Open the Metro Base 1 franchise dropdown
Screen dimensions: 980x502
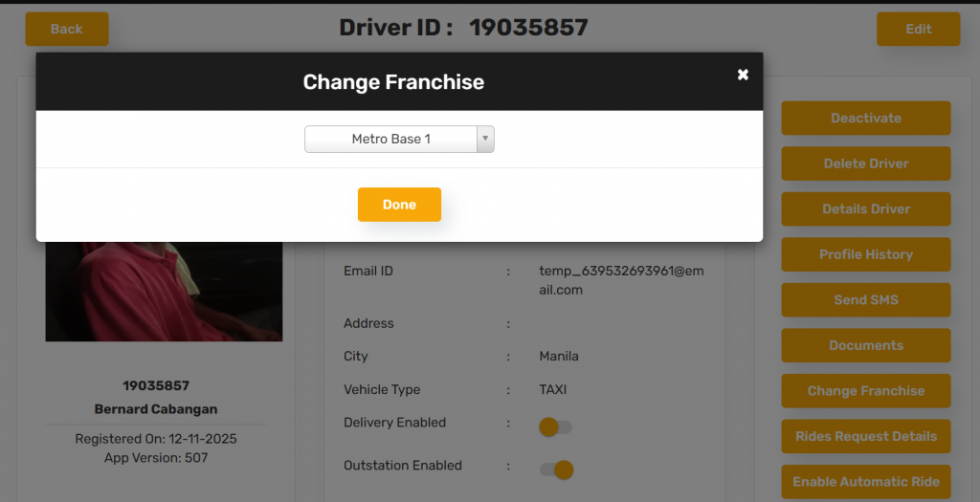coord(391,140)
